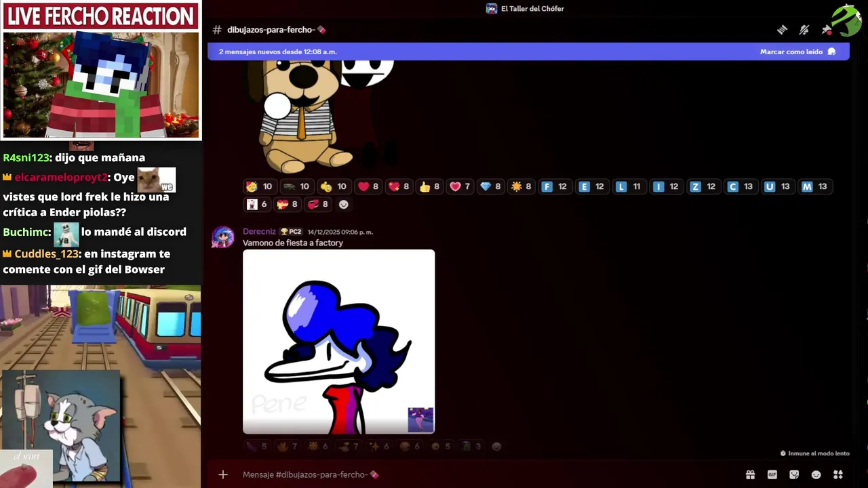The width and height of the screenshot is (868, 488).
Task: Toggle the letter M reaction
Action: click(814, 186)
